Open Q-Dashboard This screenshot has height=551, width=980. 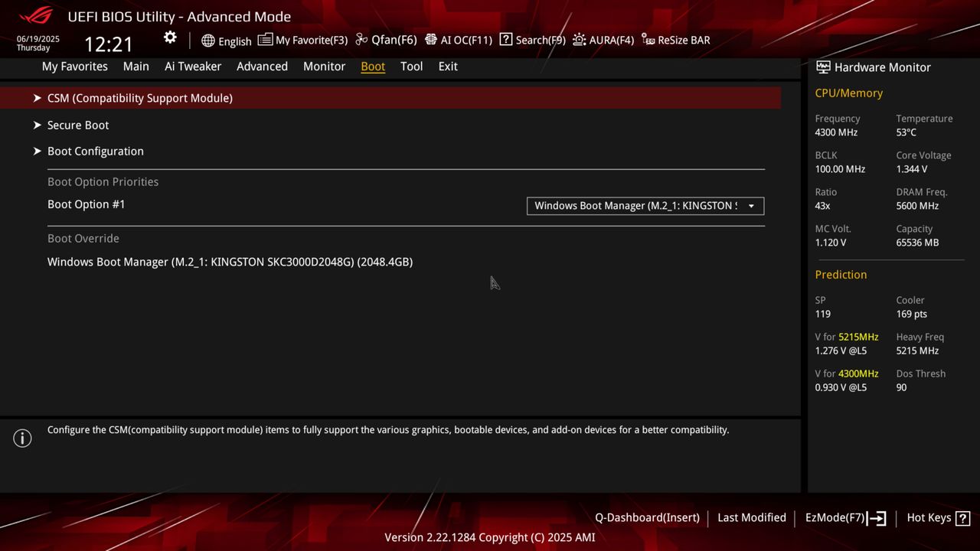[x=647, y=517]
